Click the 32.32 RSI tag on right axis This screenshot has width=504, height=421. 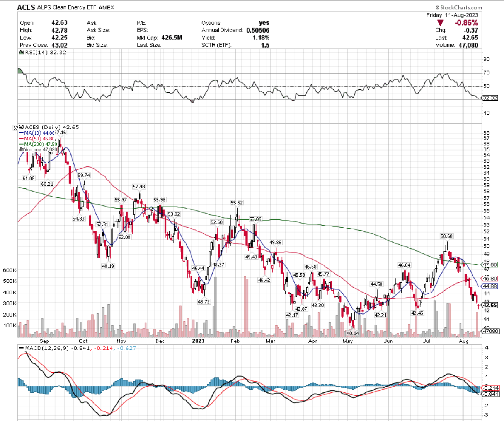[x=490, y=98]
